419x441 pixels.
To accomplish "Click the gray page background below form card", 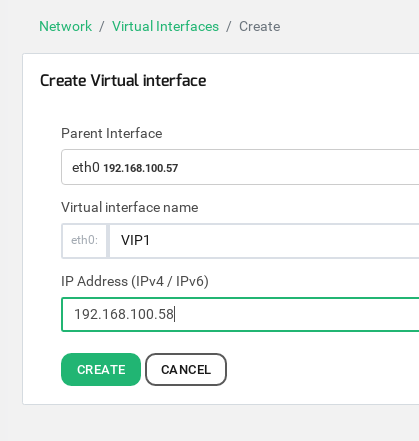I will [209, 423].
